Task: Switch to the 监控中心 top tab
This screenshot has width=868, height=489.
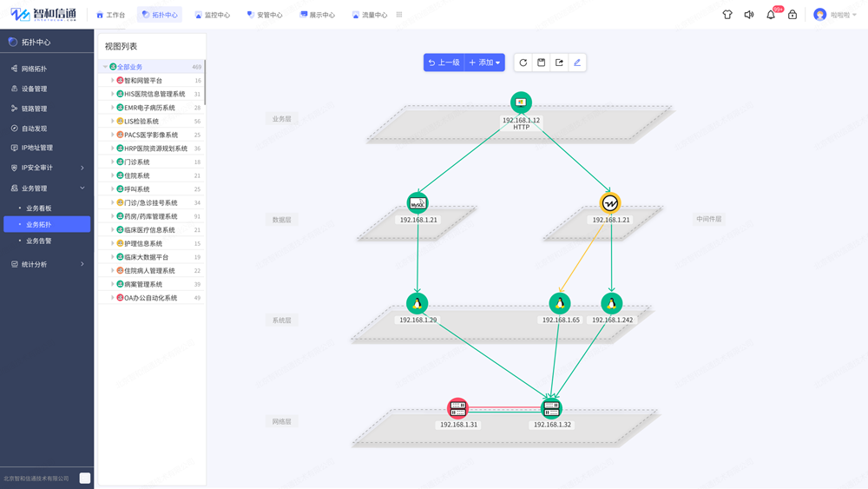Action: [x=213, y=15]
